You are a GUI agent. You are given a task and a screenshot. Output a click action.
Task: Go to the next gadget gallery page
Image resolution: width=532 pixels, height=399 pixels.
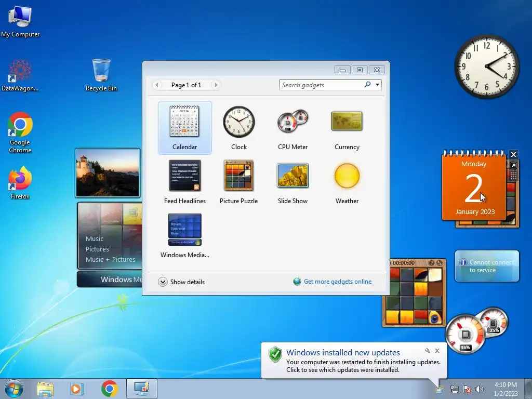(x=216, y=85)
